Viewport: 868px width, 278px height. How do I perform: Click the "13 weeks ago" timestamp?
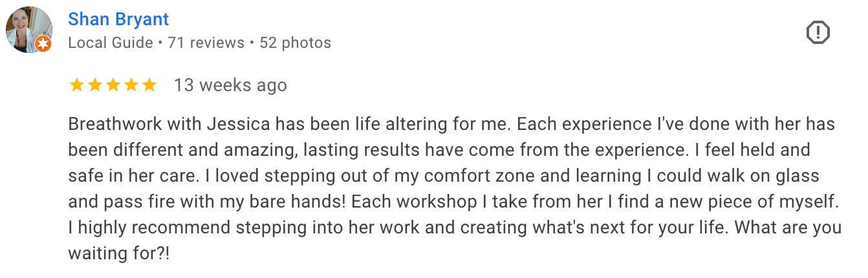[230, 85]
